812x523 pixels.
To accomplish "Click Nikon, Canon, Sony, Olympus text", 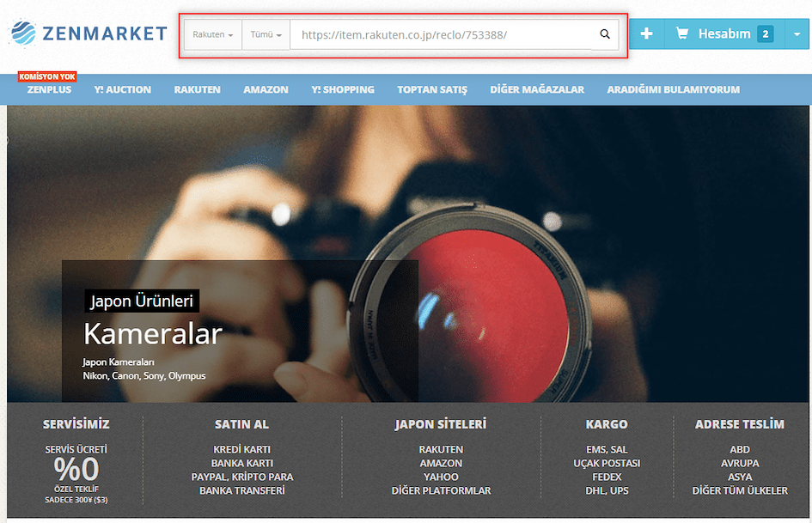I will point(144,375).
